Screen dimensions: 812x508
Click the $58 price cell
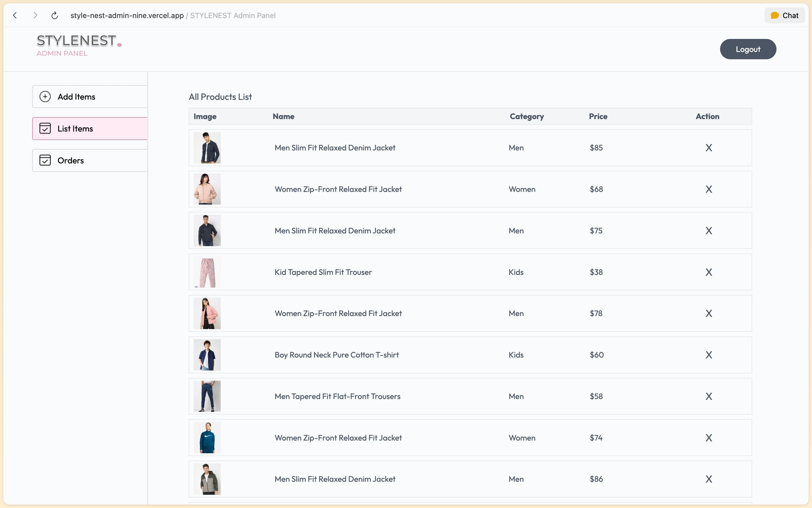pyautogui.click(x=596, y=397)
